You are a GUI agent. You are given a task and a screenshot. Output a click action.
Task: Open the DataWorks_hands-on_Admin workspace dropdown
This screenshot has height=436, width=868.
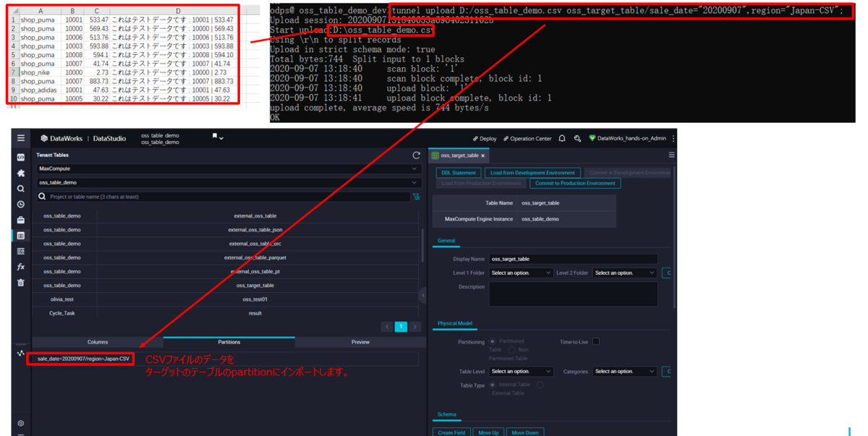click(628, 138)
